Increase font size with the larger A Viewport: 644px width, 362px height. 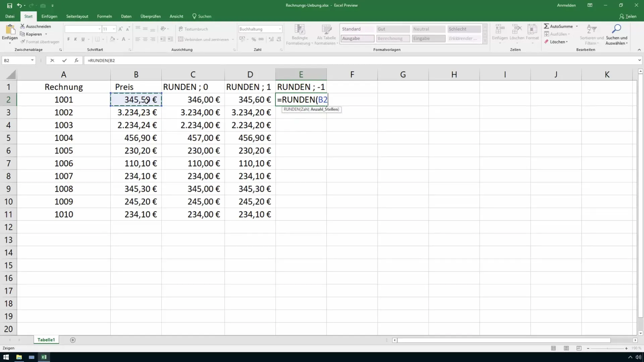coord(120,29)
